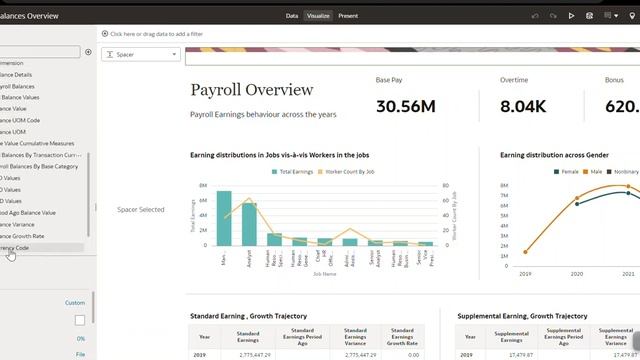640x360 pixels.
Task: Click the Nonbinary legend entry
Action: tap(622, 172)
